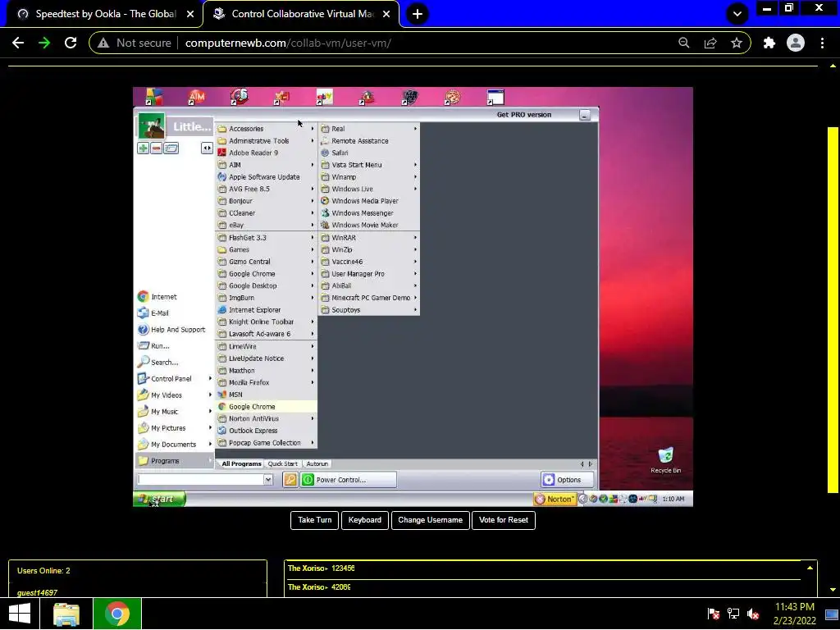Open Power Control... button

point(348,479)
